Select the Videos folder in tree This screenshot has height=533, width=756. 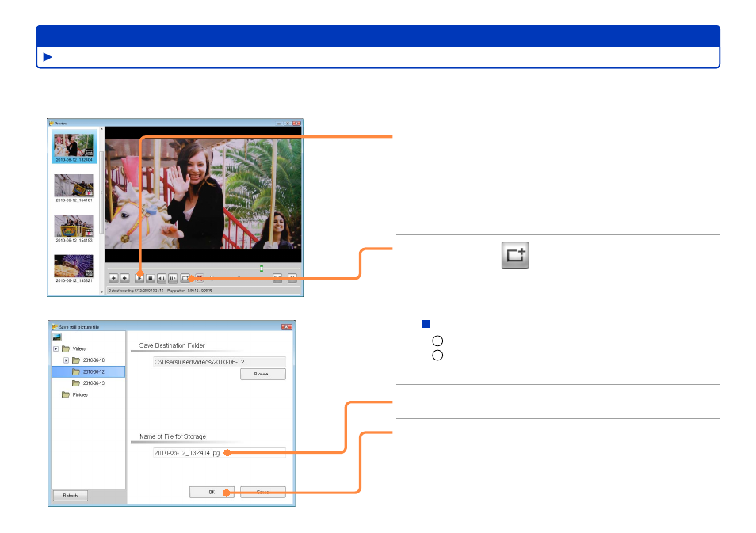[x=74, y=348]
